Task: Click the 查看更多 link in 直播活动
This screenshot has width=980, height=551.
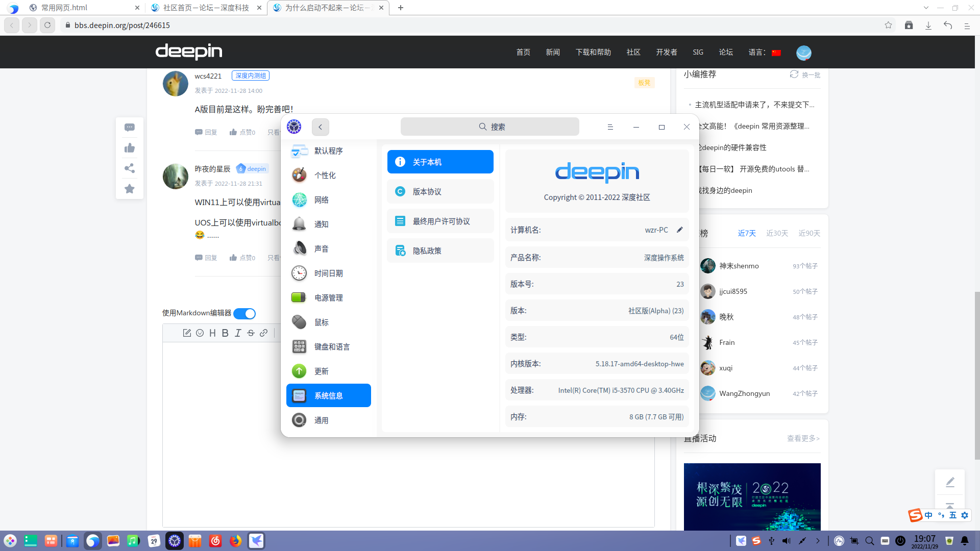Action: (802, 438)
